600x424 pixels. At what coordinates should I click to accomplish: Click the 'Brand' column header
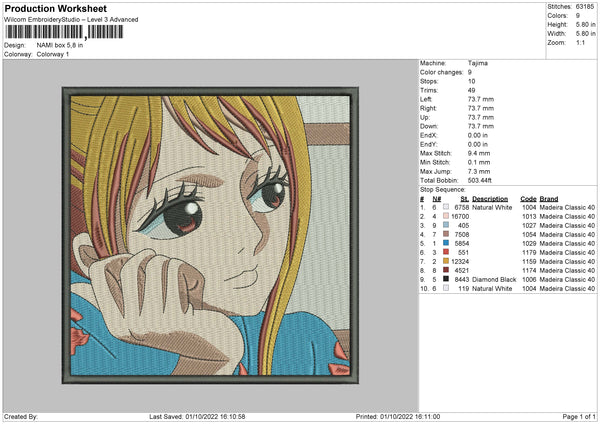pyautogui.click(x=549, y=199)
